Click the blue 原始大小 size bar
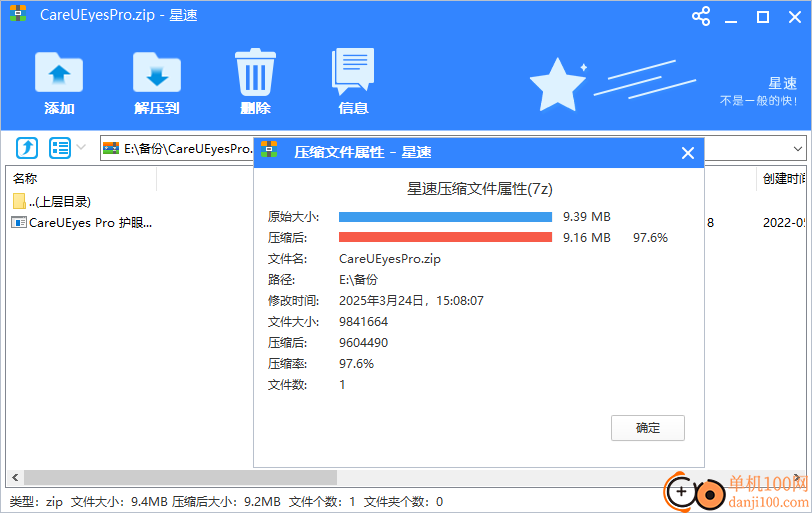The height and width of the screenshot is (513, 812). (x=445, y=217)
